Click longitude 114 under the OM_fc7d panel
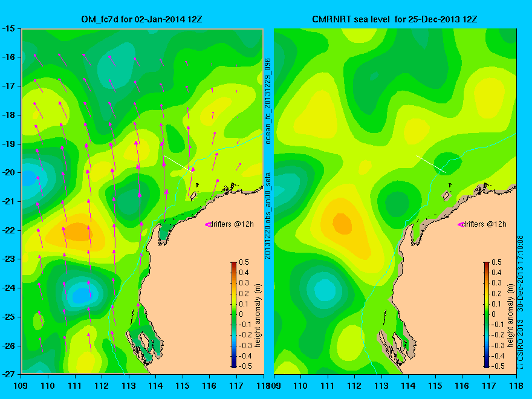532x399 pixels. click(x=156, y=386)
